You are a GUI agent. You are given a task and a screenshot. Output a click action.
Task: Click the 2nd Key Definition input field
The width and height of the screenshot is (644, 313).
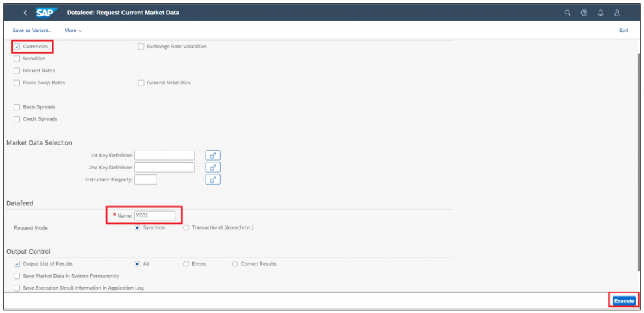coord(164,168)
